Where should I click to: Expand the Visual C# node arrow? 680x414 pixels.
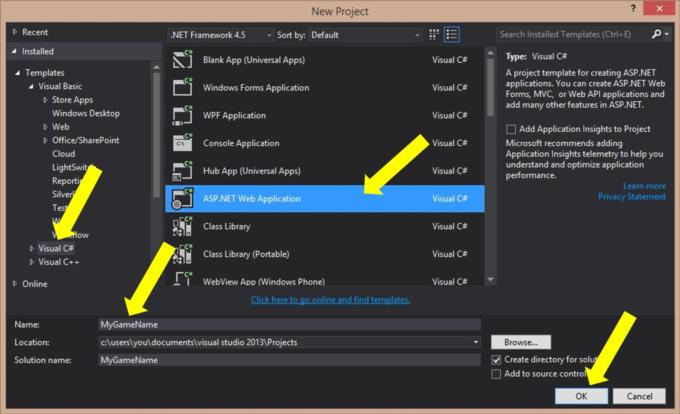tap(31, 248)
